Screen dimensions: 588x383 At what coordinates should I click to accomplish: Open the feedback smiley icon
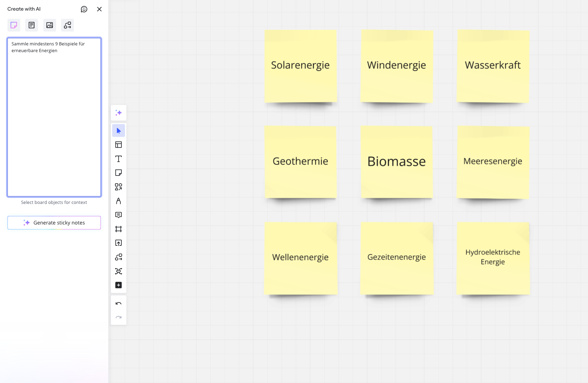(84, 9)
